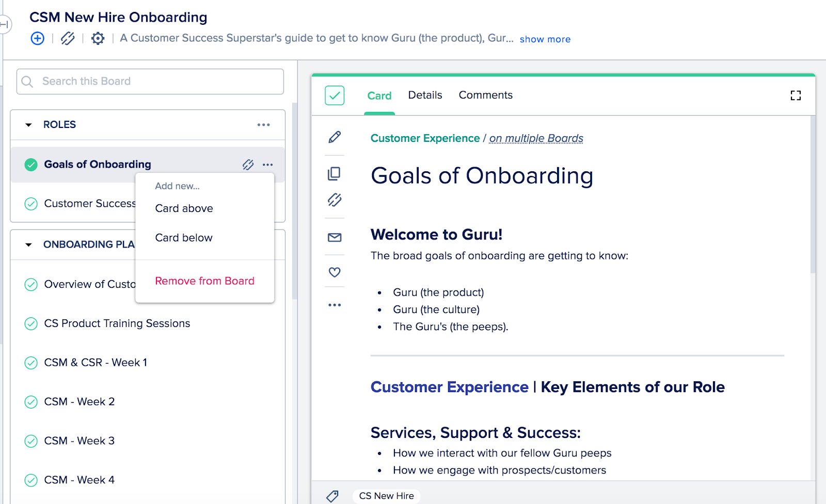Image resolution: width=826 pixels, height=504 pixels.
Task: Click the ROLES section header label
Action: click(x=59, y=125)
